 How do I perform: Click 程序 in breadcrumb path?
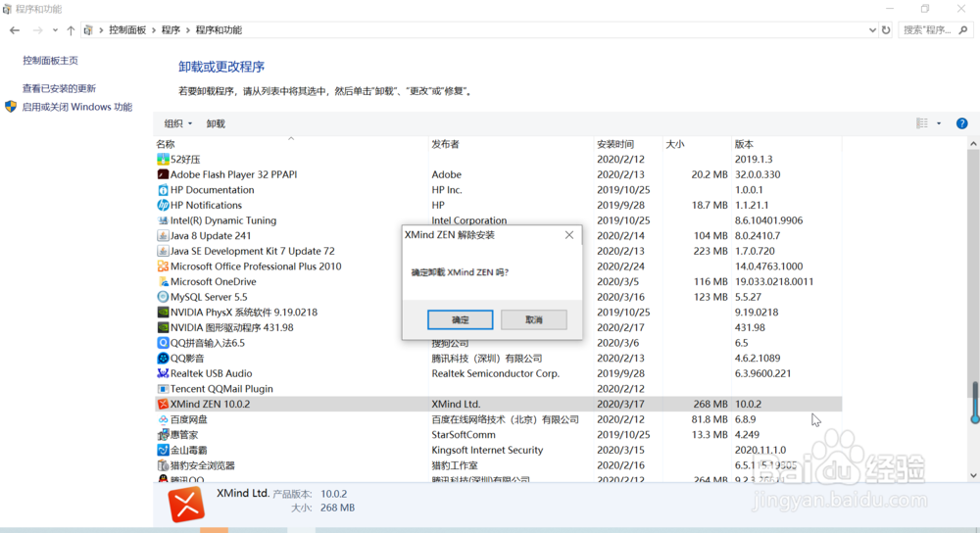(171, 30)
